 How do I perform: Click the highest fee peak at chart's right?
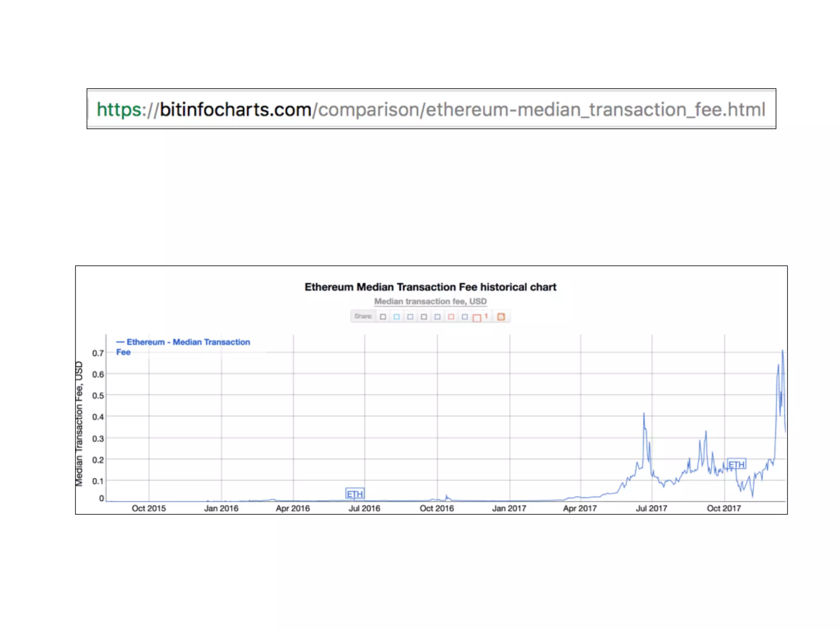click(x=783, y=351)
